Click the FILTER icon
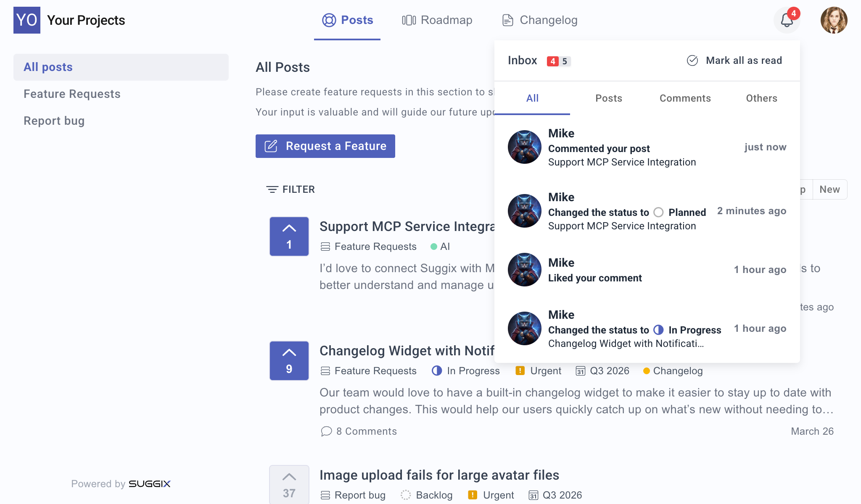The height and width of the screenshot is (504, 861). pos(272,189)
